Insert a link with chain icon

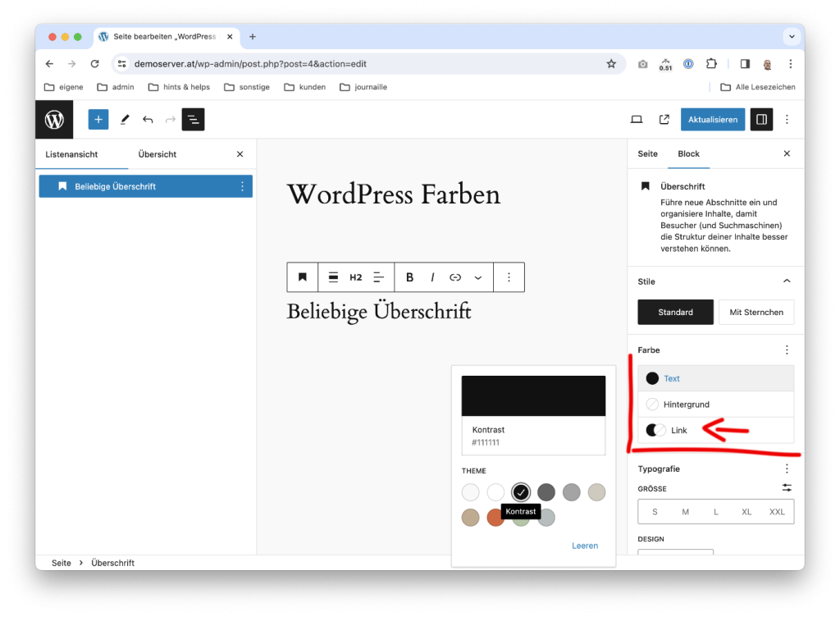click(x=455, y=277)
